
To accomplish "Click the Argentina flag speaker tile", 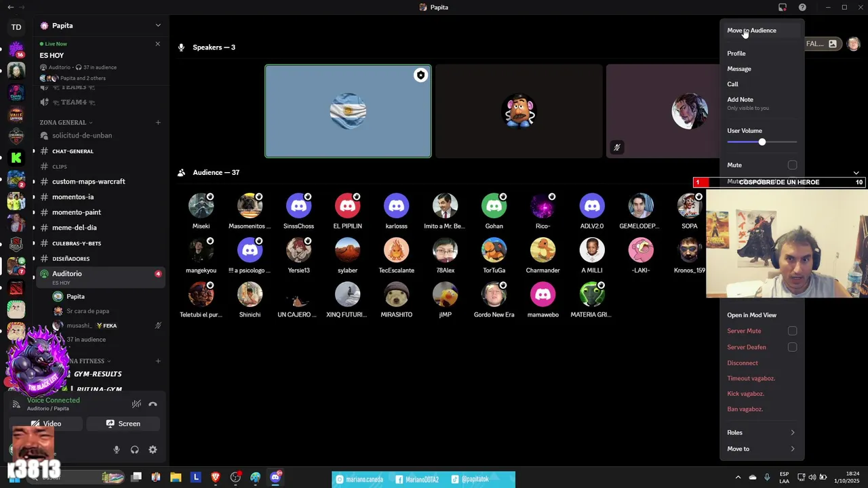I will click(x=348, y=111).
